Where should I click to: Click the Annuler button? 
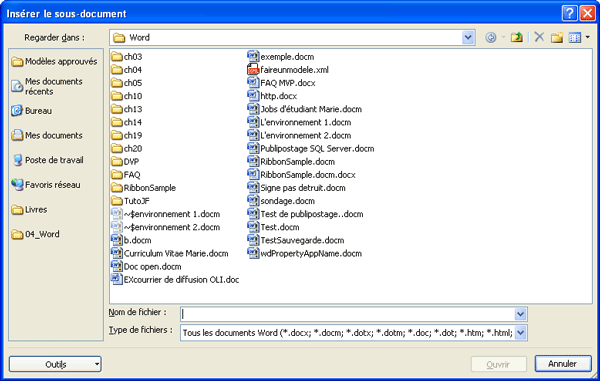(x=563, y=364)
